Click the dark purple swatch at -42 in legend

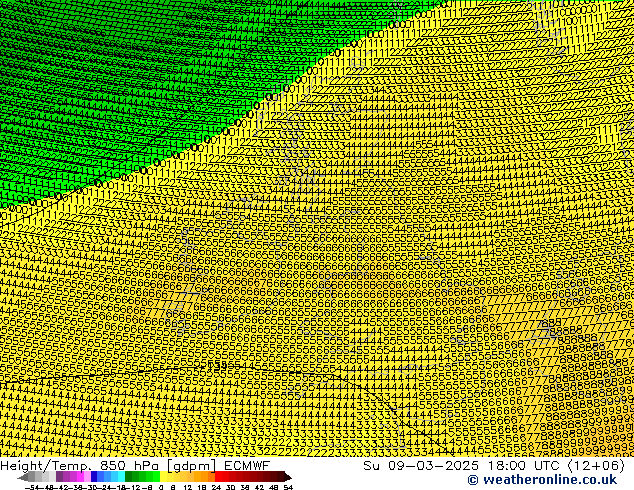[x=59, y=476]
